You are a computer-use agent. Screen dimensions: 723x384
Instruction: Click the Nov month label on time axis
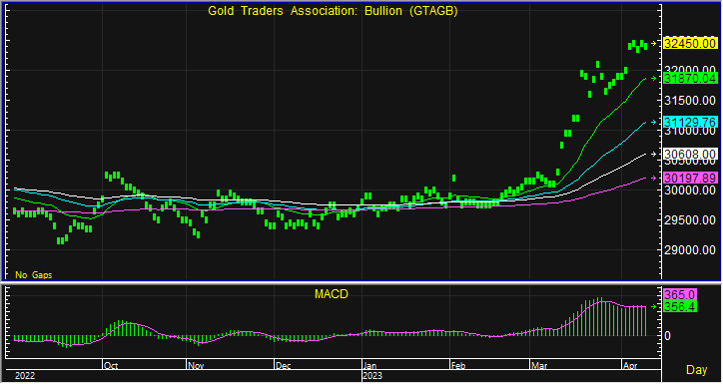[x=196, y=366]
